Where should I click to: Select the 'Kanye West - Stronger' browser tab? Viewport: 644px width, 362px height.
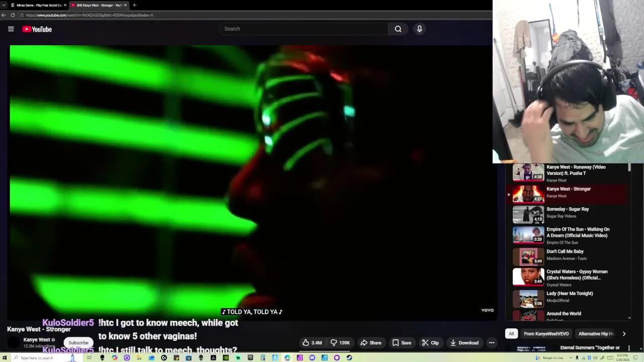[99, 5]
